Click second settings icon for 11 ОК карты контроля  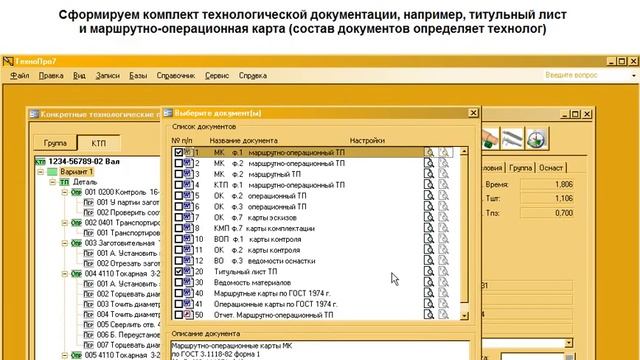tap(444, 250)
